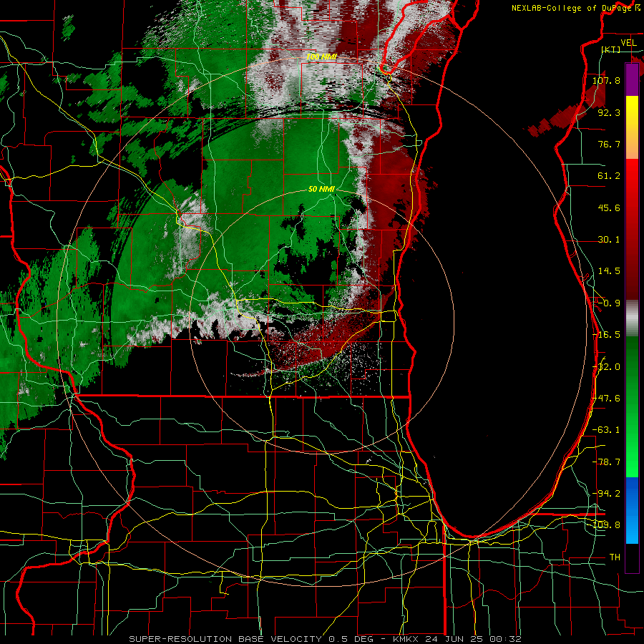Select the -63.1 legend value
644x644 pixels.
[606, 430]
